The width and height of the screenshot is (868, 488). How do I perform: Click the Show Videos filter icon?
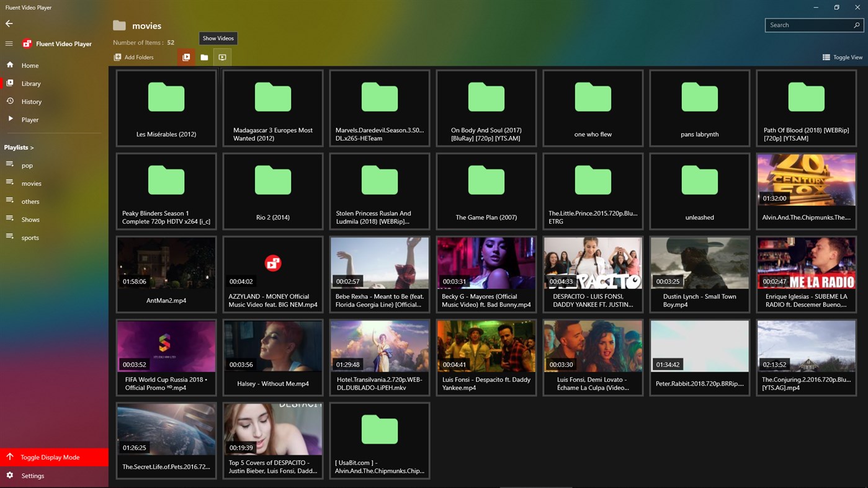tap(222, 56)
